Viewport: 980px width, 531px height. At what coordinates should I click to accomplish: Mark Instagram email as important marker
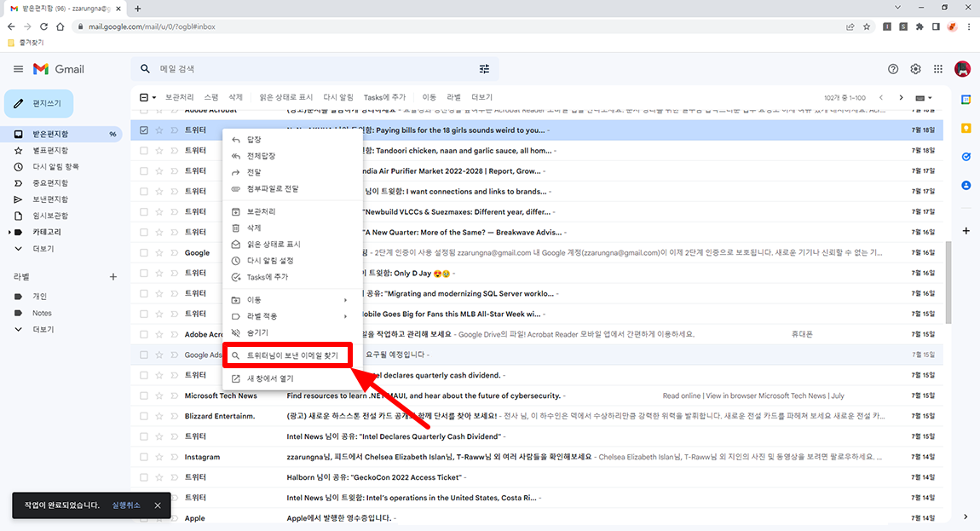click(x=175, y=457)
